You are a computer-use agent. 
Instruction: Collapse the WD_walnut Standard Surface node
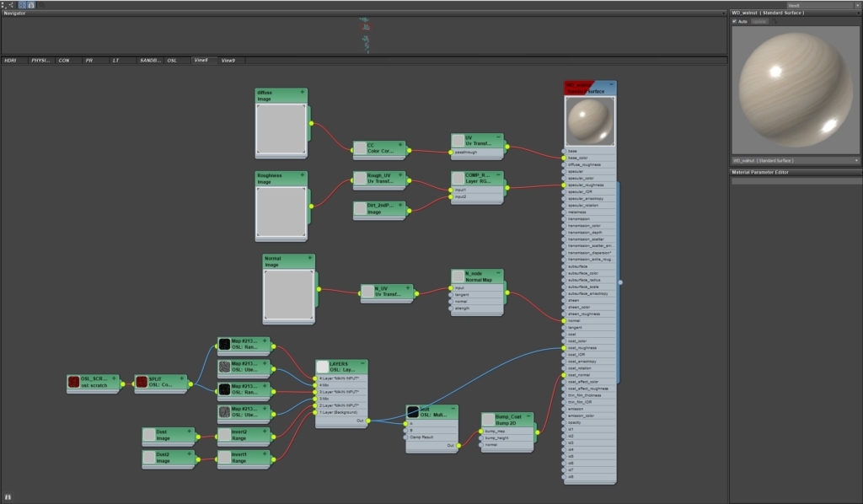611,85
